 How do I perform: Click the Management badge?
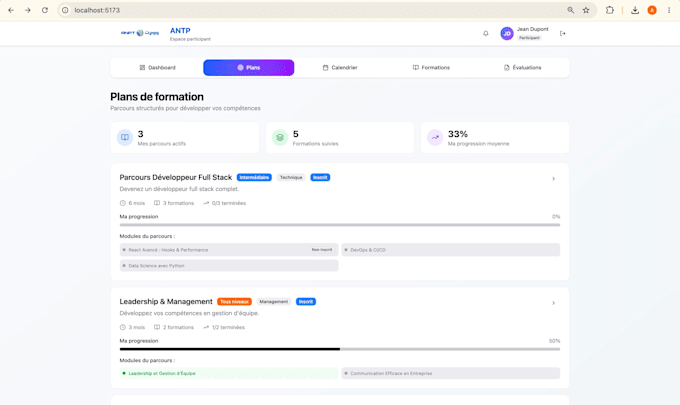click(274, 302)
